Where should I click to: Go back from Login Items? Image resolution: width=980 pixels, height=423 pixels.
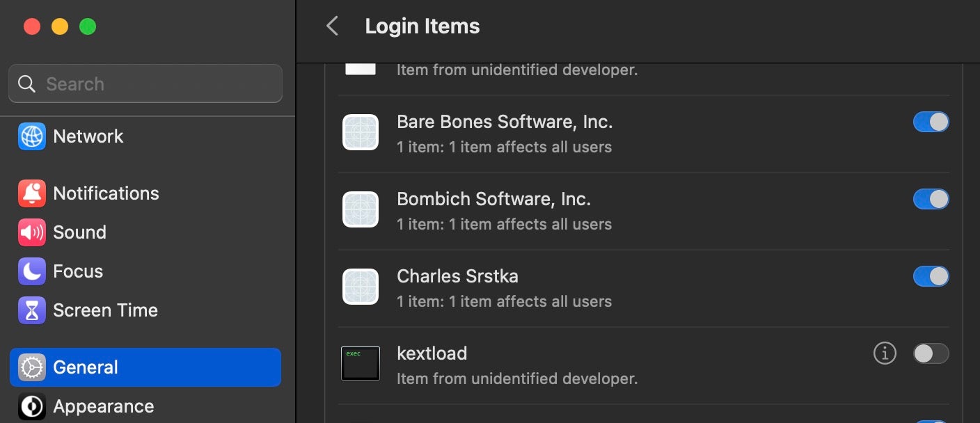point(333,26)
